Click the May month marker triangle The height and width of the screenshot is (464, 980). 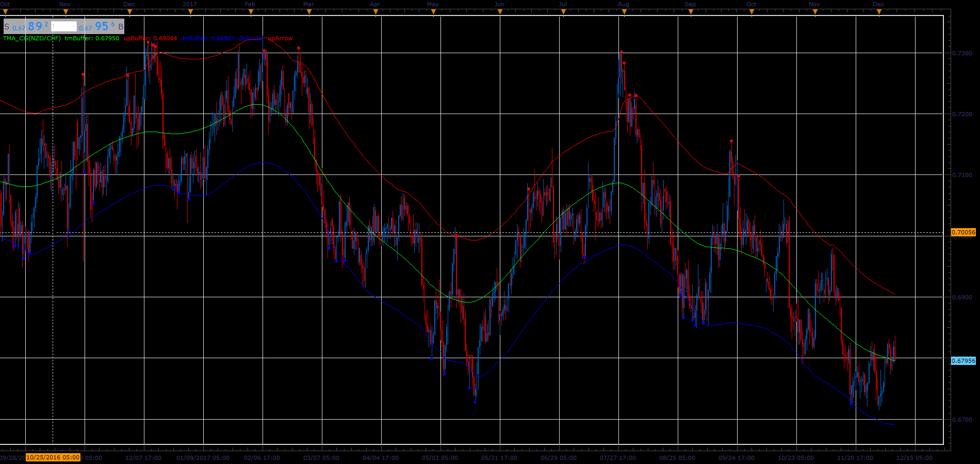[433, 12]
